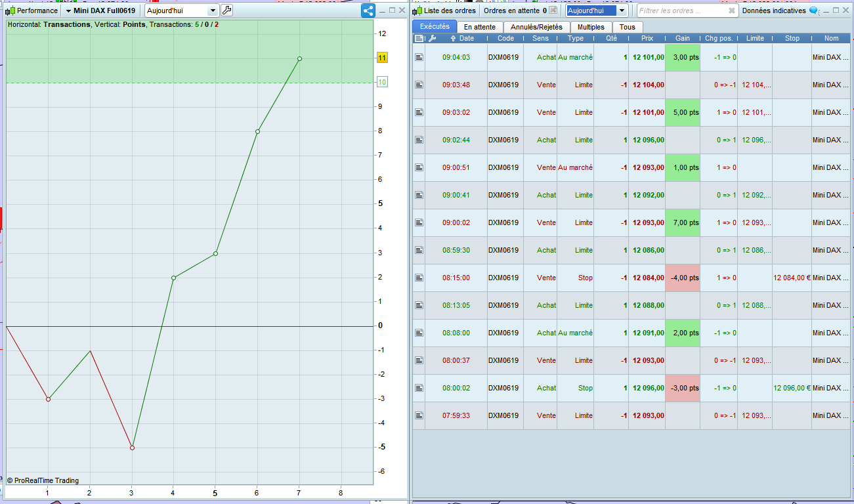
Task: Select the -4,00 pts loss cell
Action: pos(683,278)
